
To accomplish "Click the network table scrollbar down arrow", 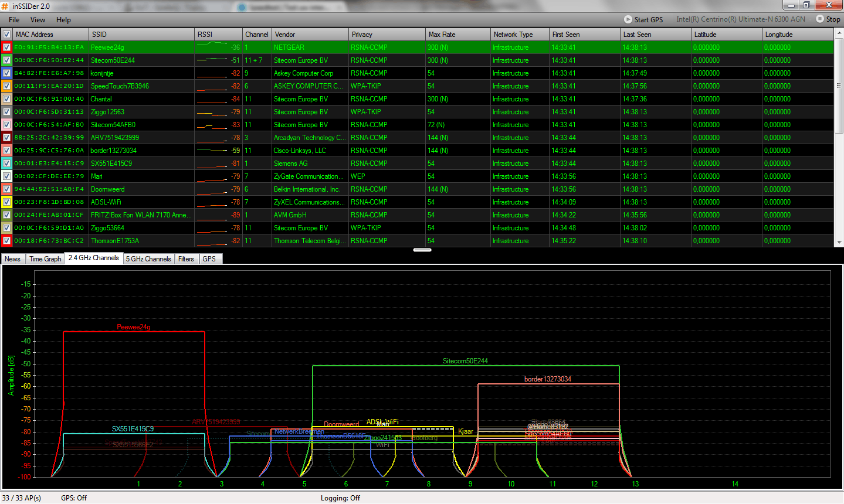I will 839,242.
